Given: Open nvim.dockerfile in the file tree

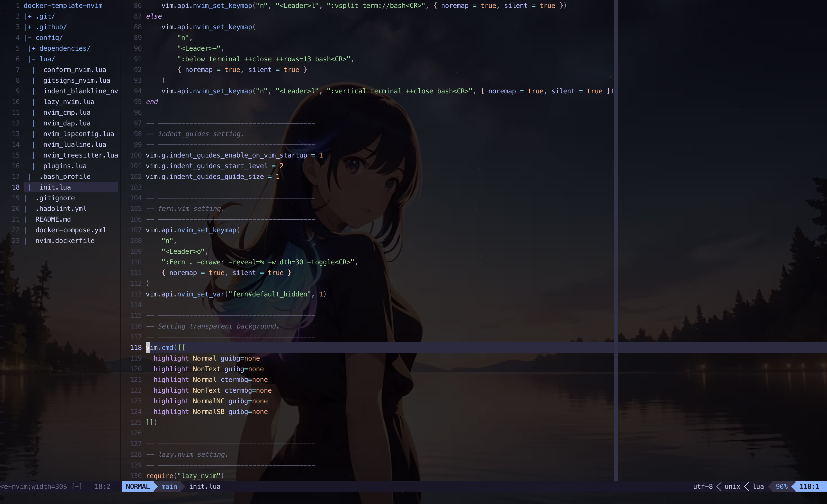Looking at the screenshot, I should 65,240.
